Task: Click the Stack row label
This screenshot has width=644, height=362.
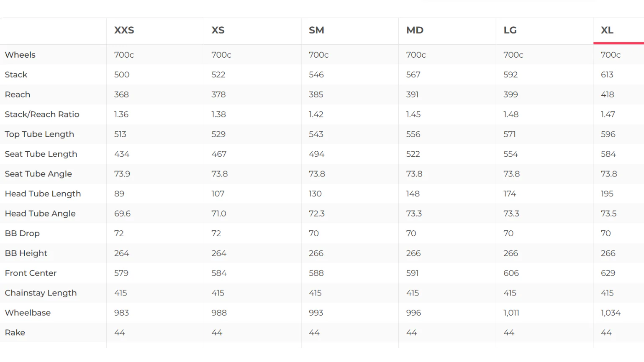Action: 16,75
